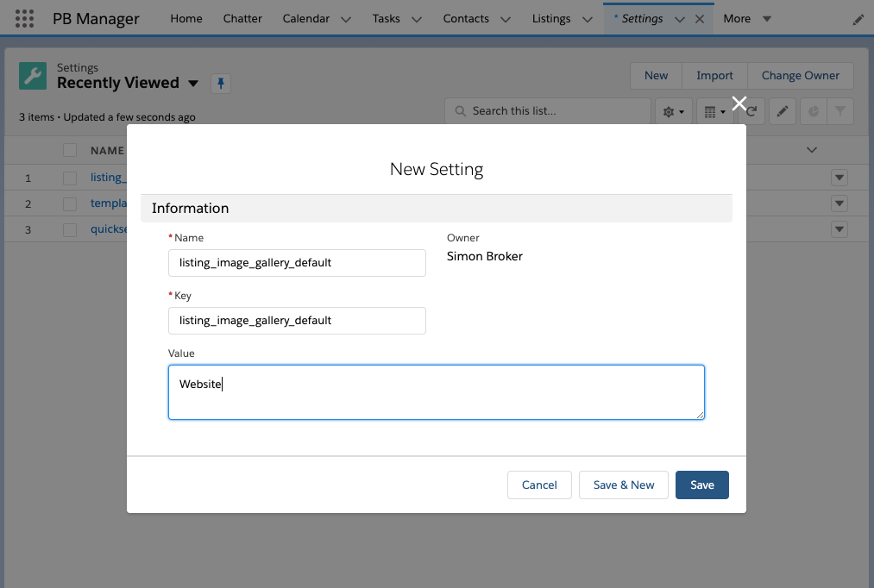Open the templa record link in row 2
The width and height of the screenshot is (874, 588).
109,203
